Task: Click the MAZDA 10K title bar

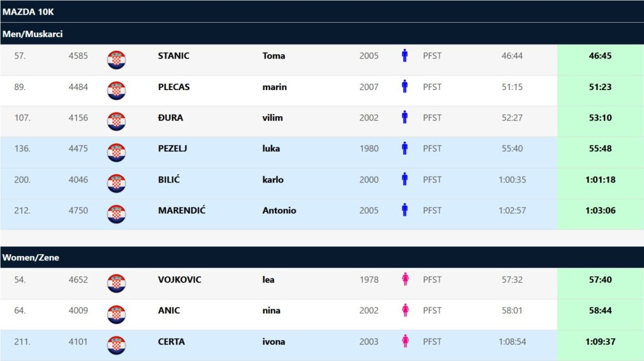Action: click(28, 11)
